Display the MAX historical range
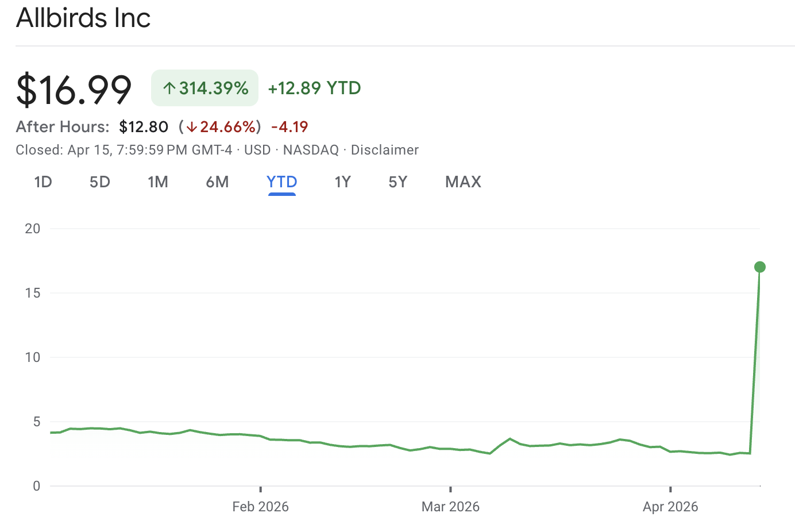Viewport: 795px width, 532px height. click(462, 182)
